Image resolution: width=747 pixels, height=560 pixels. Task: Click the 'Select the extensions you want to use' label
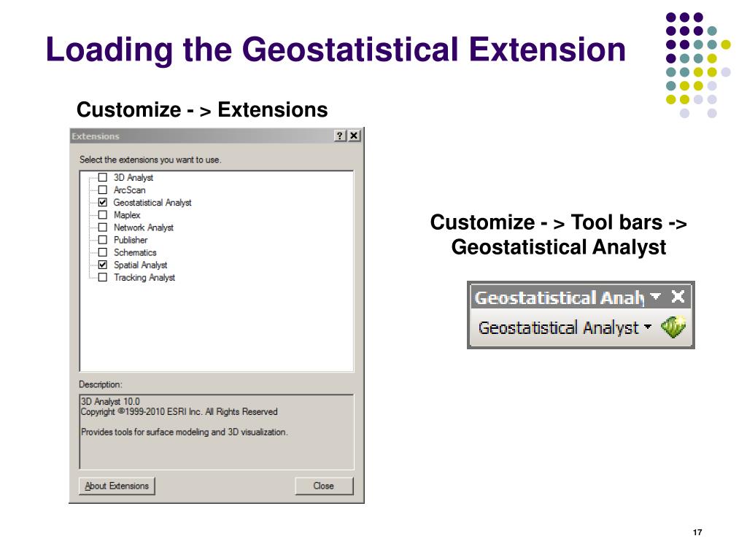point(150,160)
